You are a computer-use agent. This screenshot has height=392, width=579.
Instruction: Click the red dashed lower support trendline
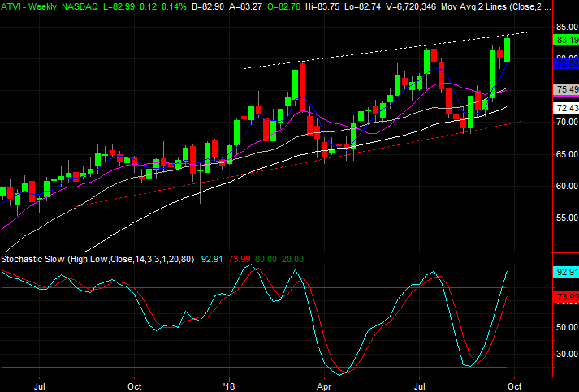tap(299, 163)
